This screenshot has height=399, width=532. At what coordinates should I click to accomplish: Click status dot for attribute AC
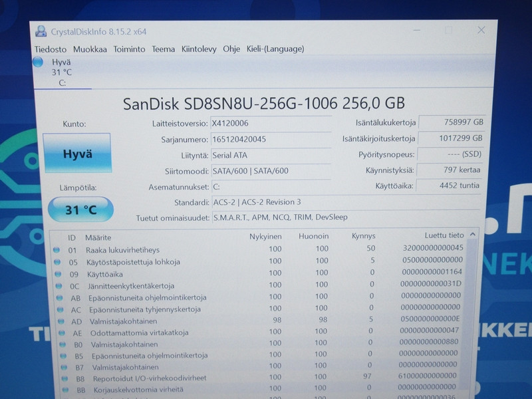(60, 309)
